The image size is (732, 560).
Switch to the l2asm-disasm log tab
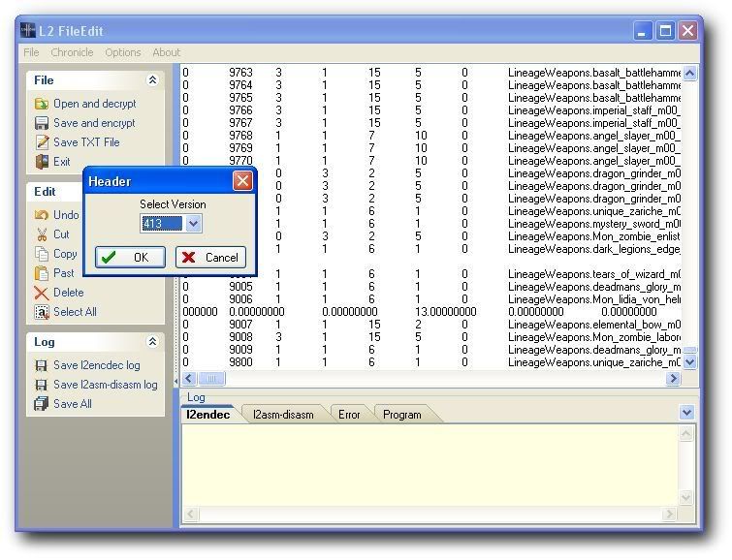[x=283, y=415]
